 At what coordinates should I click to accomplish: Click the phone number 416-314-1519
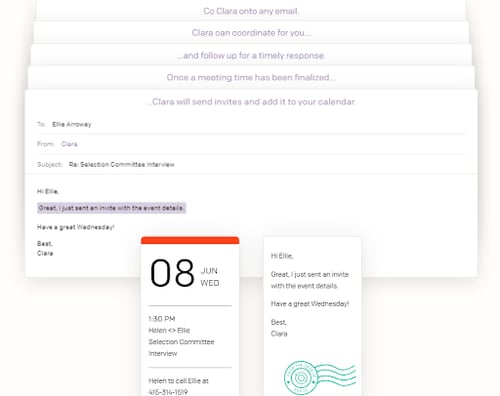click(168, 392)
